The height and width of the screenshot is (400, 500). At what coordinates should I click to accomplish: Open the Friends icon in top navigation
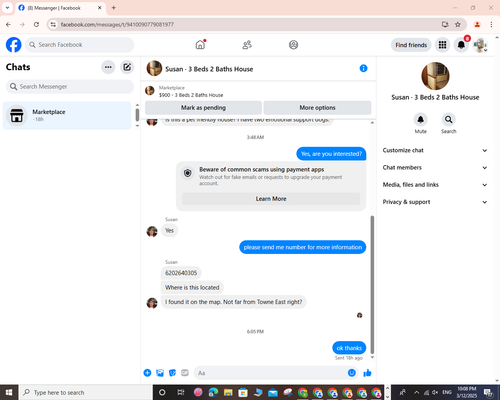[247, 45]
